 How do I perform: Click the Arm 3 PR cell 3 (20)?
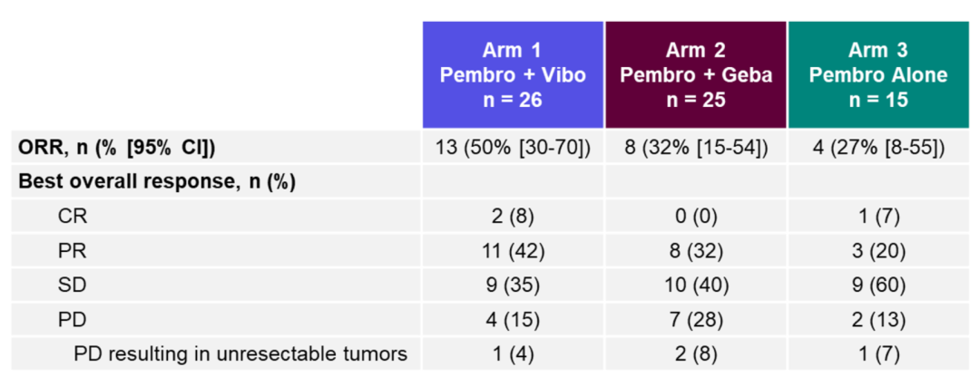click(x=877, y=250)
